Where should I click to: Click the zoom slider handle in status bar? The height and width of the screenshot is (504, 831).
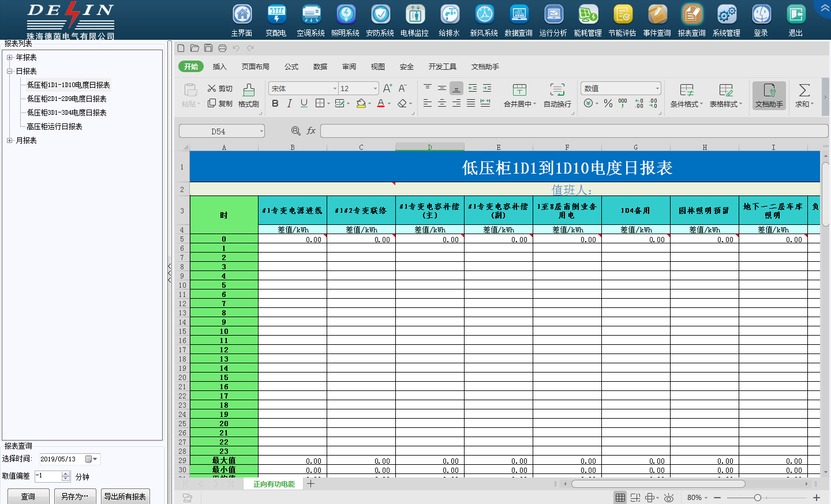tap(758, 498)
